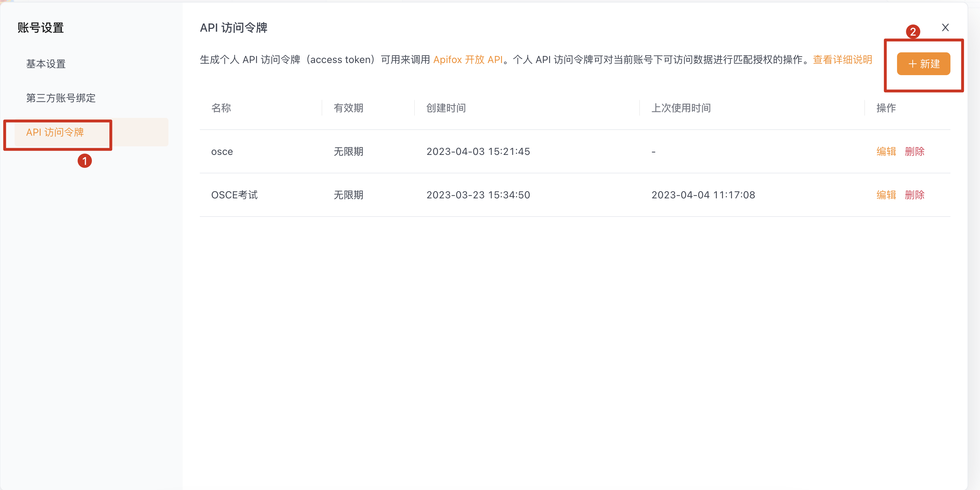Select the API 访问令牌 sidebar item
The height and width of the screenshot is (490, 980).
[x=91, y=132]
